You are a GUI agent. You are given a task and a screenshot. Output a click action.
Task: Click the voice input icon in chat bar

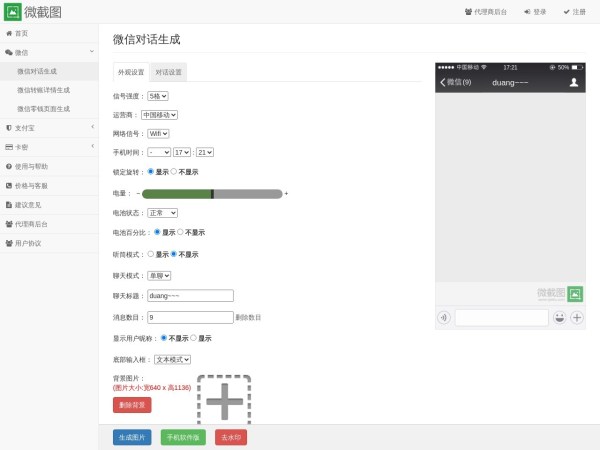(x=443, y=318)
